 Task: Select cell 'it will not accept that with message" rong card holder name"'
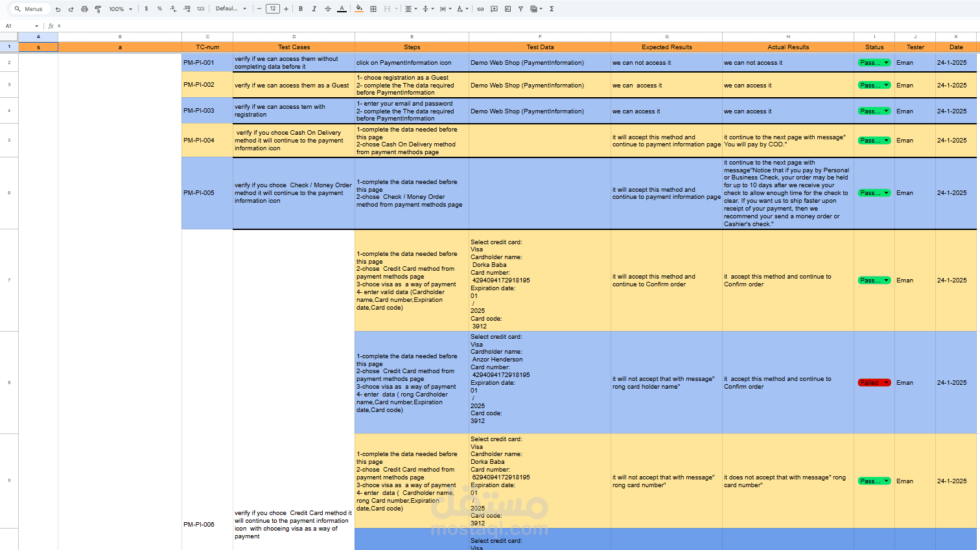click(x=666, y=383)
